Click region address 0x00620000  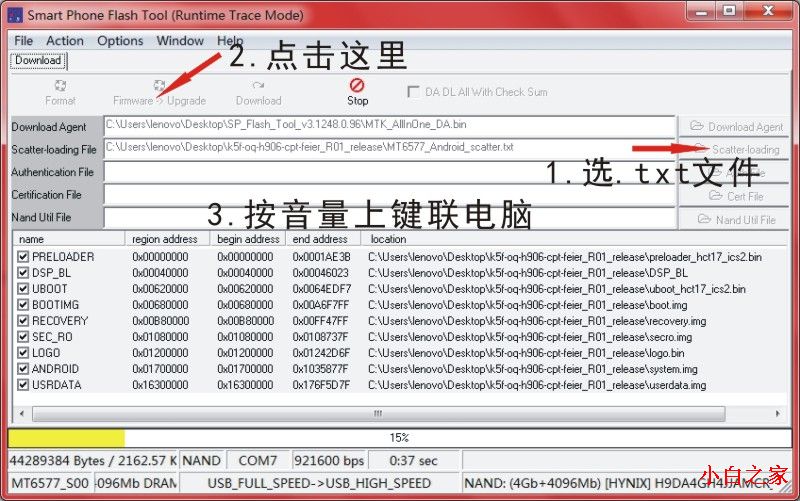click(x=160, y=289)
